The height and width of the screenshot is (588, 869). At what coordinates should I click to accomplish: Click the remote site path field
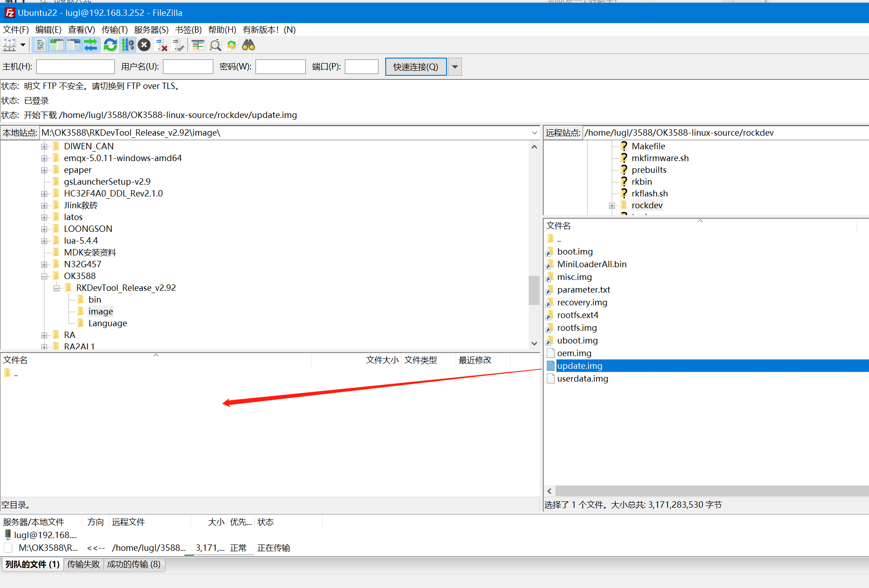point(725,132)
